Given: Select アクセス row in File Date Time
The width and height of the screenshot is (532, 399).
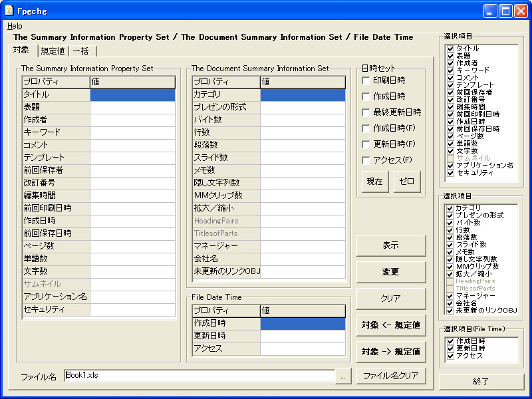Looking at the screenshot, I should 269,349.
